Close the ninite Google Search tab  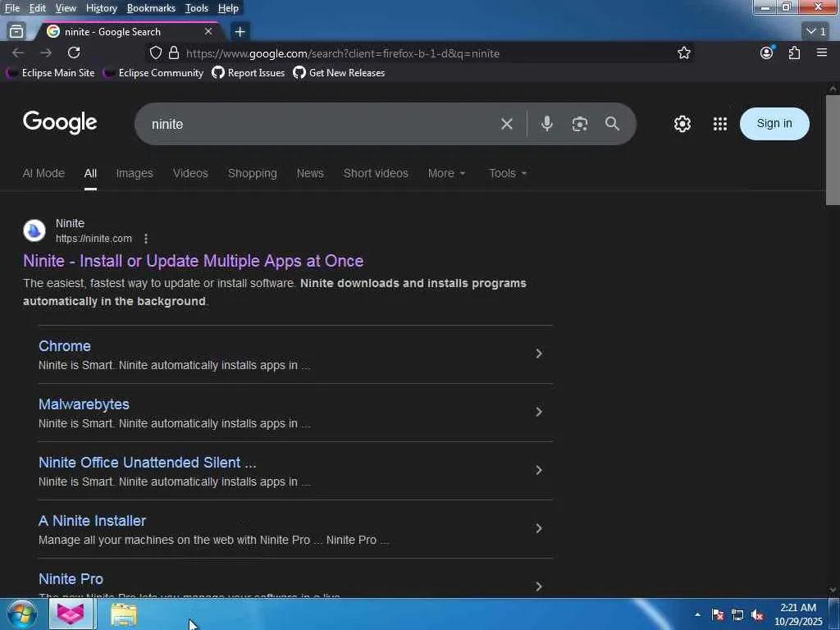(x=208, y=32)
